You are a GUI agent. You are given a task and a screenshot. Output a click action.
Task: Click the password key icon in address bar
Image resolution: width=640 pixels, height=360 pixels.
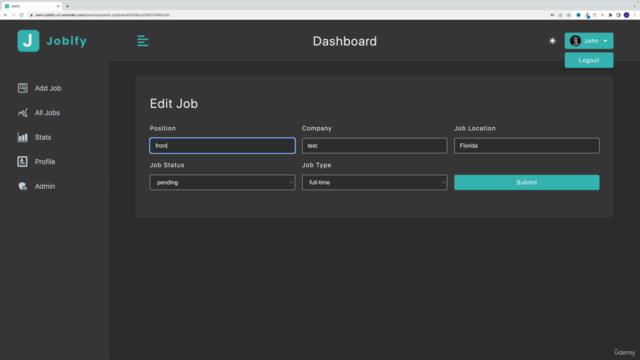click(x=552, y=15)
